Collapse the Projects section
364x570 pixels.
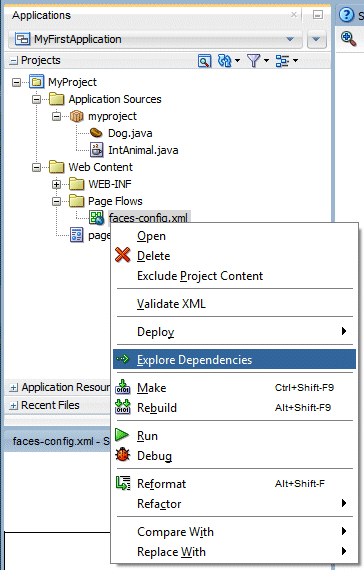coord(13,61)
